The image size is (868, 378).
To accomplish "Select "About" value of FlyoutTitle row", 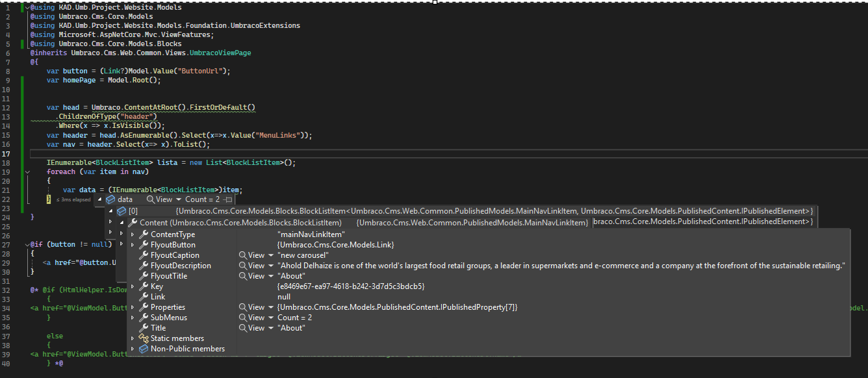I will (x=291, y=276).
